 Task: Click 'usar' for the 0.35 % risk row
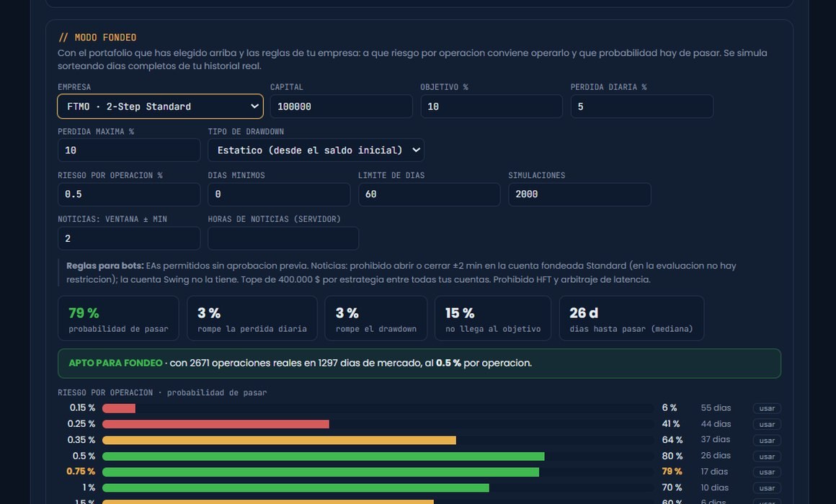point(767,440)
